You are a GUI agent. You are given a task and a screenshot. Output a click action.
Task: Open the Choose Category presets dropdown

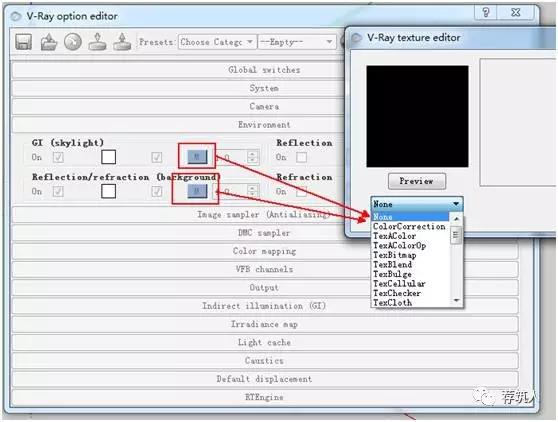click(217, 42)
